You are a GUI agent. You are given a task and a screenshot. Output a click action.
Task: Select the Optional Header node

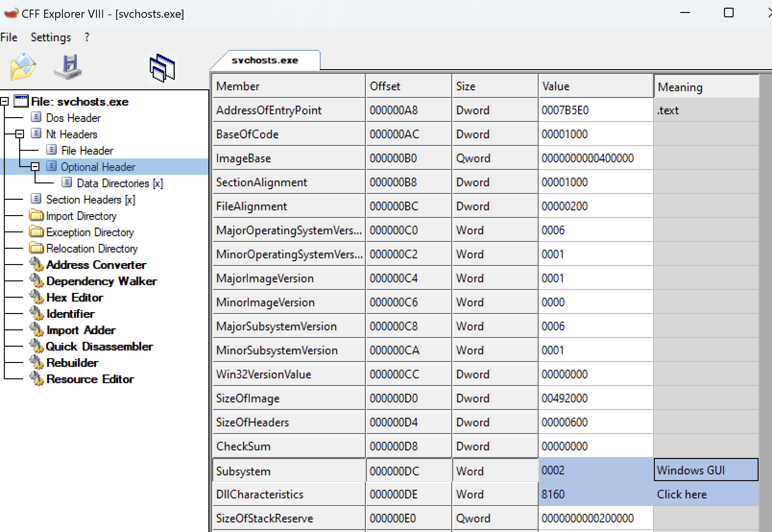pyautogui.click(x=98, y=167)
